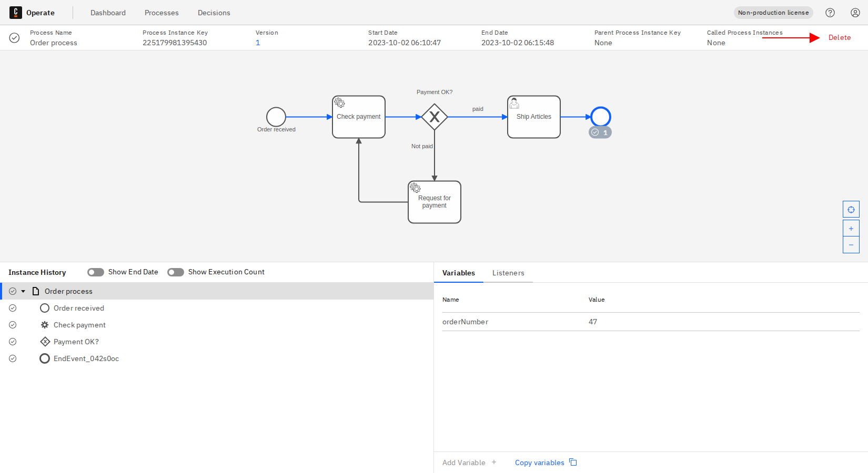Image resolution: width=868 pixels, height=473 pixels.
Task: Zoom out of the diagram using the minus icon
Action: pos(851,244)
